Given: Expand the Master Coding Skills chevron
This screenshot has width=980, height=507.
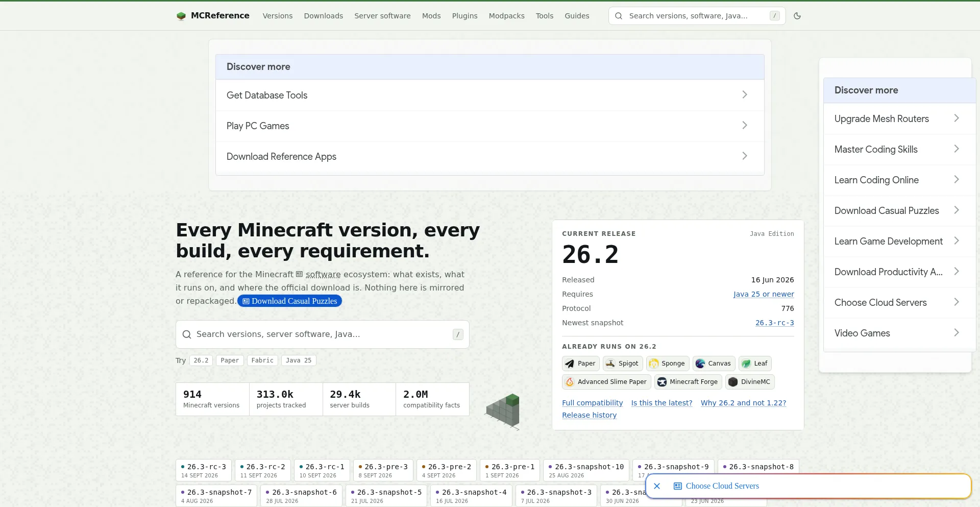Looking at the screenshot, I should click(x=957, y=149).
